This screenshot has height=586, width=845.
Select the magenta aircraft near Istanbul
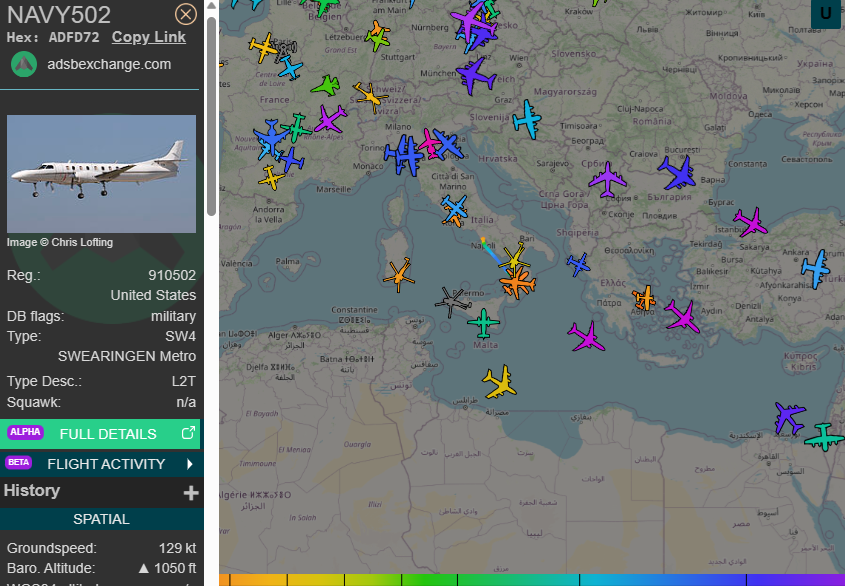point(750,222)
